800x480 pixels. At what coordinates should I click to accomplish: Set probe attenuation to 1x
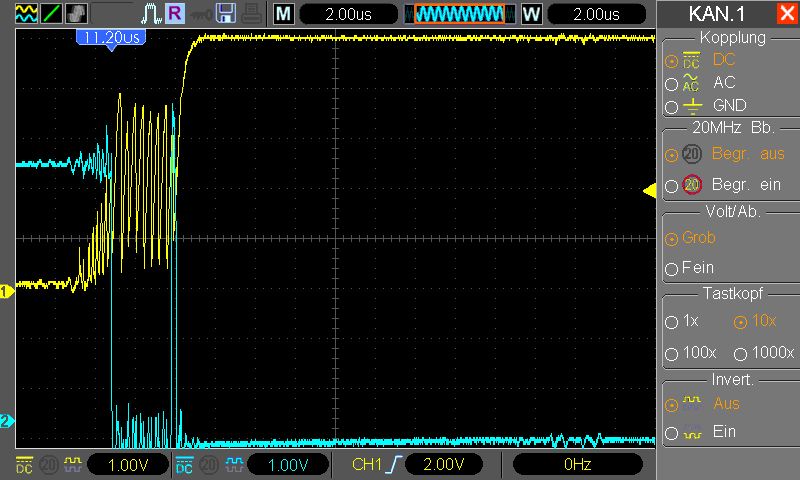[671, 322]
